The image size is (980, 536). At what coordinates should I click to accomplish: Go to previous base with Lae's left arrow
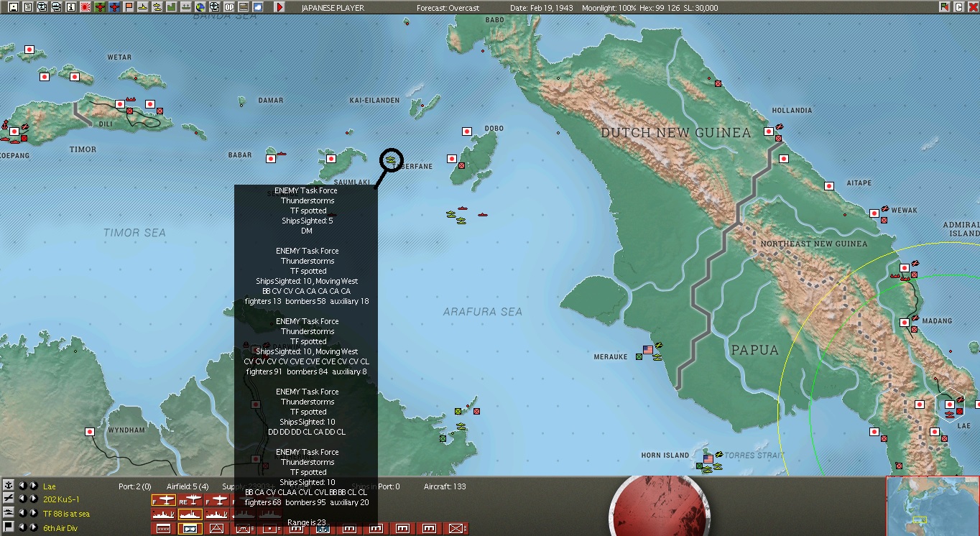tap(22, 486)
